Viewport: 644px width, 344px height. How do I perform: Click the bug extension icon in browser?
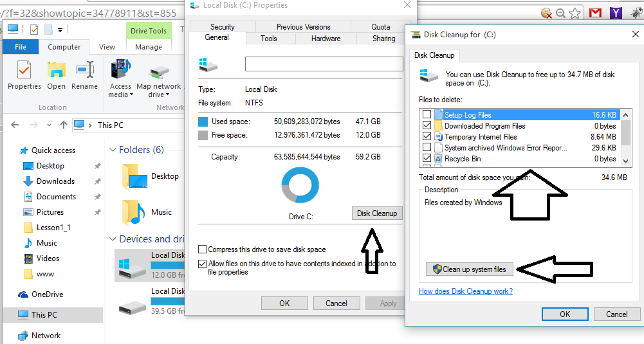pyautogui.click(x=637, y=13)
